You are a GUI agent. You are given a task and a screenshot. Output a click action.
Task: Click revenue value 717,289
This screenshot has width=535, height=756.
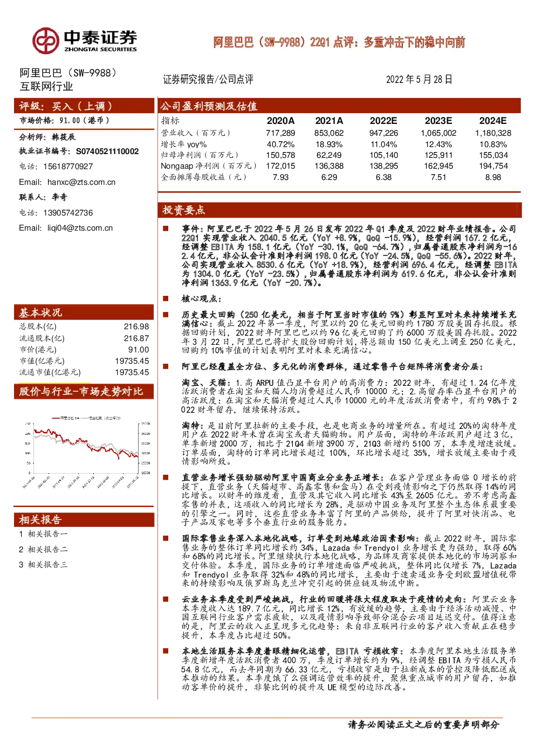[280, 133]
